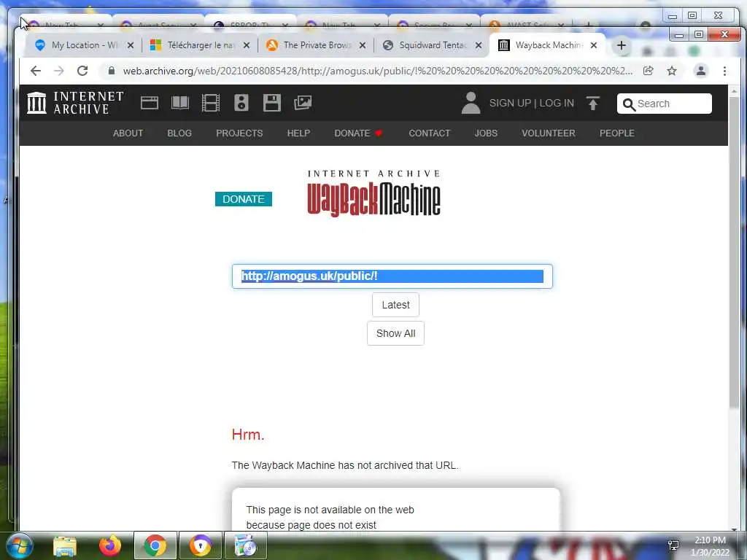
Task: Click the browser address bar URL
Action: pos(378,71)
